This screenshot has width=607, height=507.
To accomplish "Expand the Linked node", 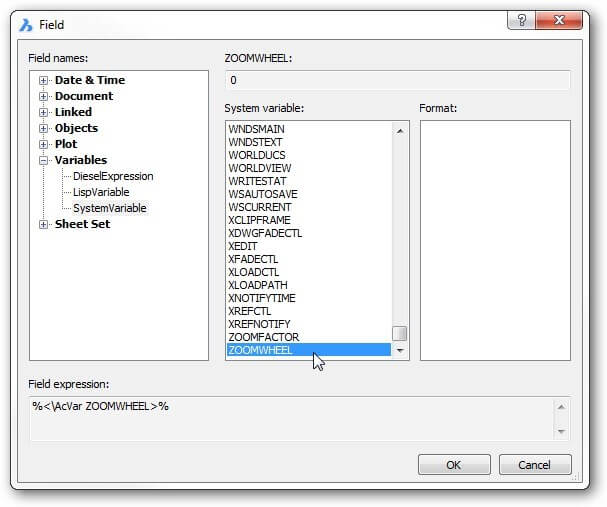I will point(43,112).
